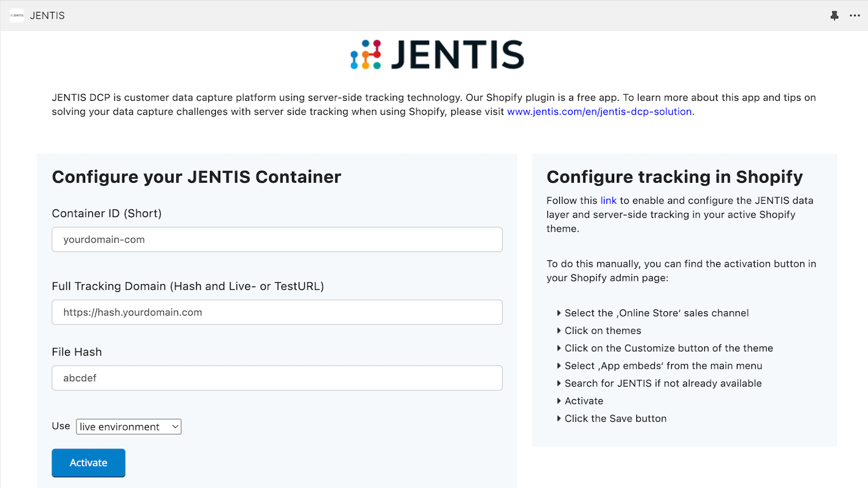Click the large JENTIS logo
The height and width of the screenshot is (488, 868).
[x=437, y=54]
